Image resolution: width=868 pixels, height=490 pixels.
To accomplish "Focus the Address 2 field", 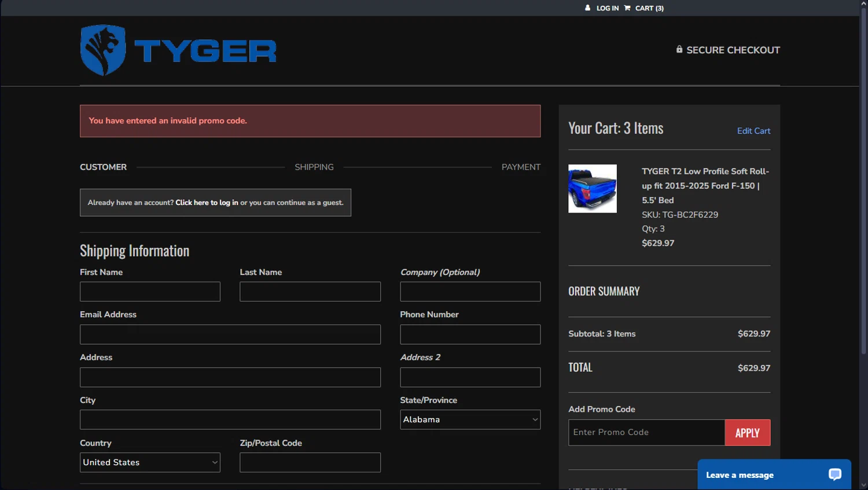I will (x=470, y=377).
